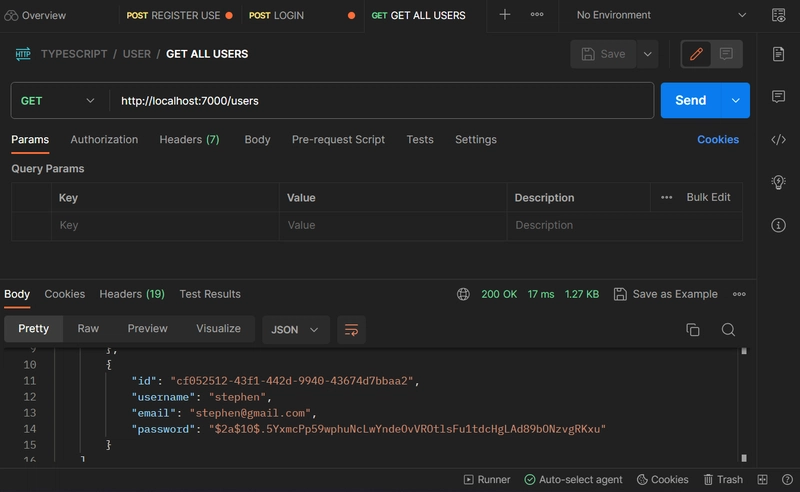Image resolution: width=800 pixels, height=492 pixels.
Task: Copy response body icon
Action: [x=693, y=330]
